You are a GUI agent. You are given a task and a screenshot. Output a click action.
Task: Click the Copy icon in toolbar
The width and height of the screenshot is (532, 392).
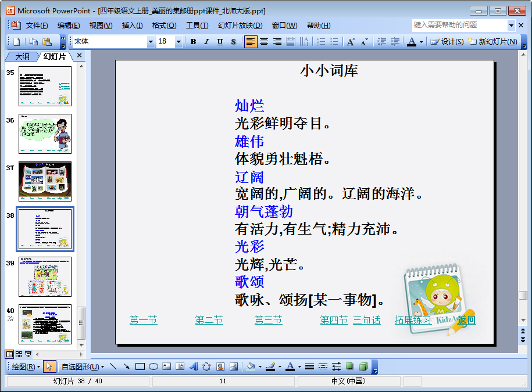tap(33, 42)
